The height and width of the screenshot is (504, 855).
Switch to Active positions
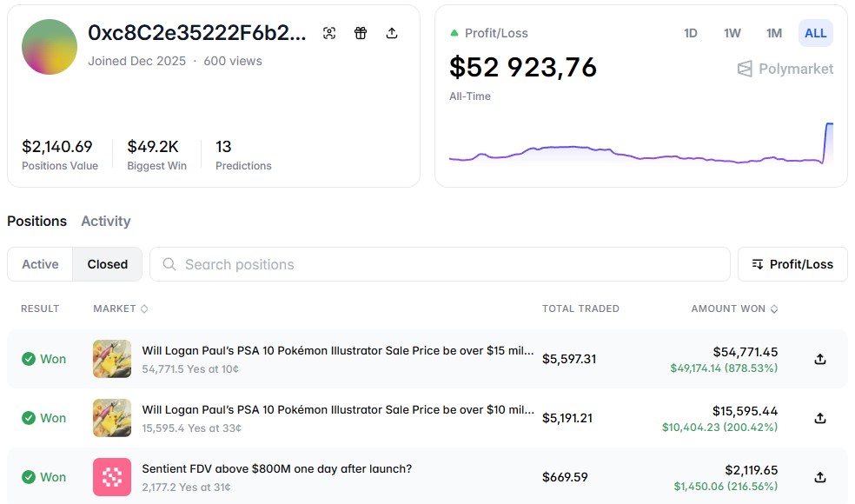pos(40,264)
